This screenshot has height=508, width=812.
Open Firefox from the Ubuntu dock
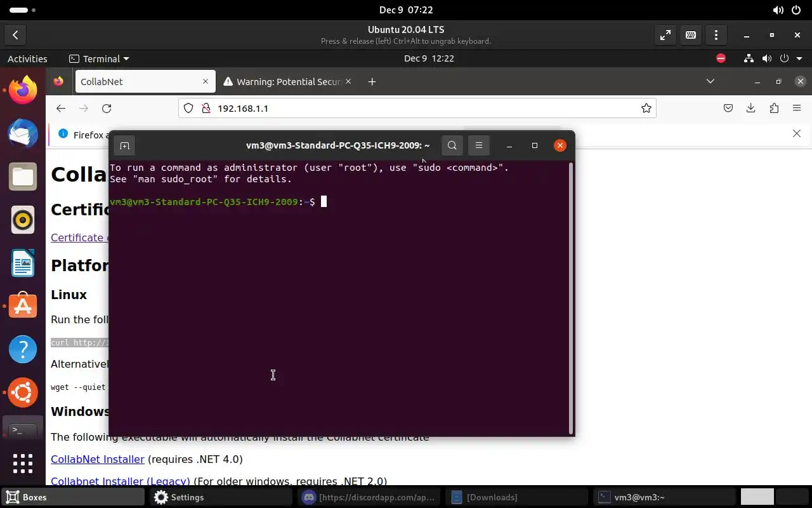pyautogui.click(x=23, y=90)
